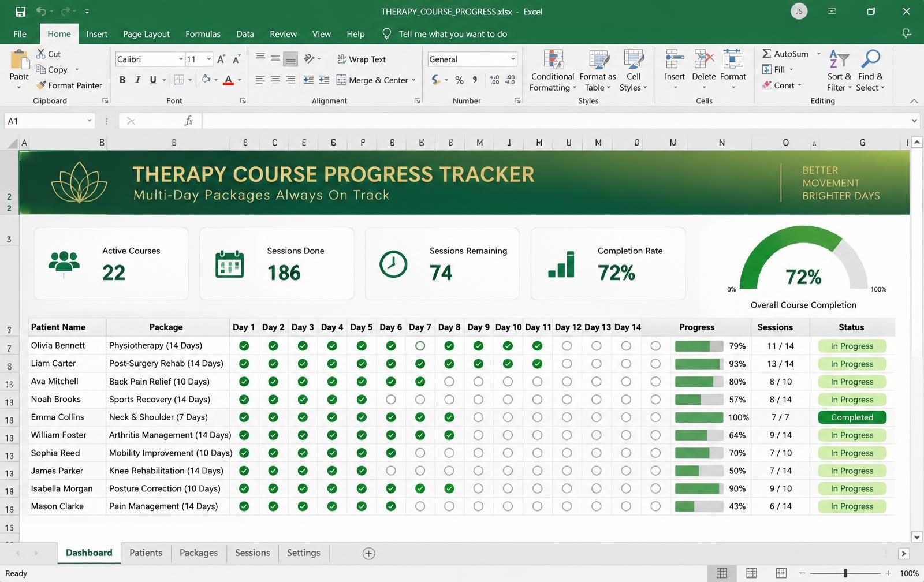924x582 pixels.
Task: Expand the formula bar
Action: [x=914, y=121]
